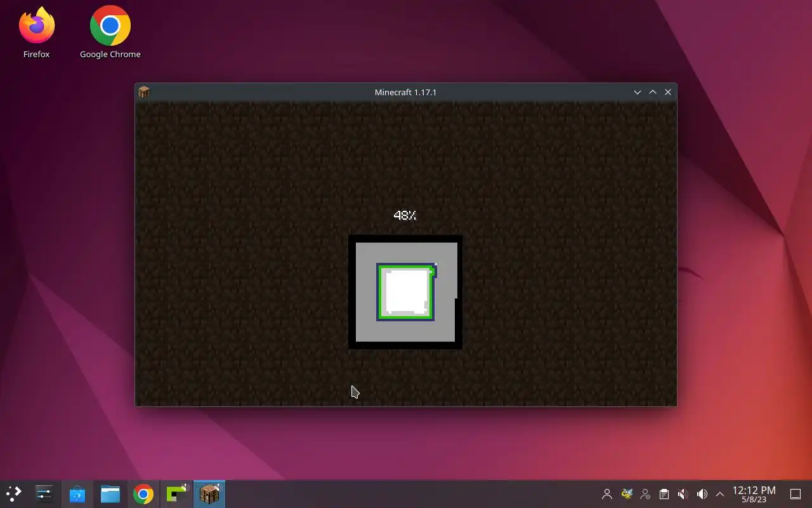
Task: Open the bee tray icon
Action: tap(627, 494)
